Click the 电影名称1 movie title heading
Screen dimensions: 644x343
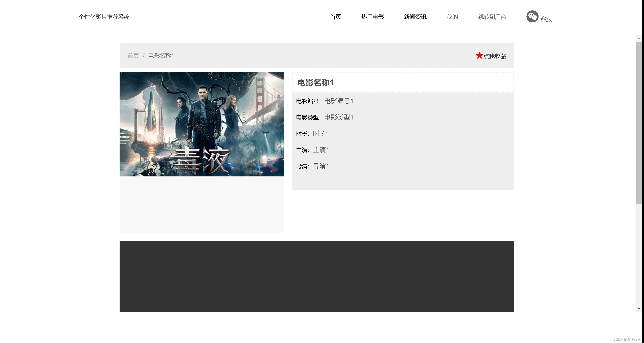tap(315, 83)
